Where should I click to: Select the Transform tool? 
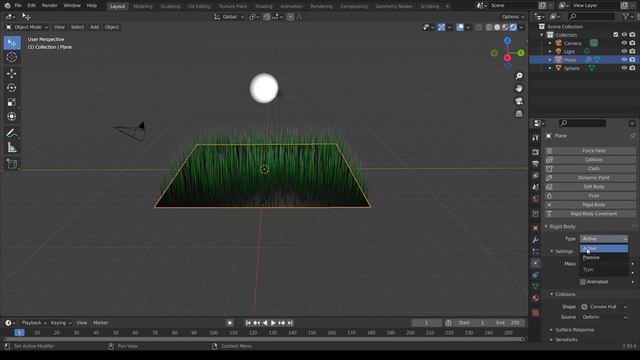click(x=12, y=116)
